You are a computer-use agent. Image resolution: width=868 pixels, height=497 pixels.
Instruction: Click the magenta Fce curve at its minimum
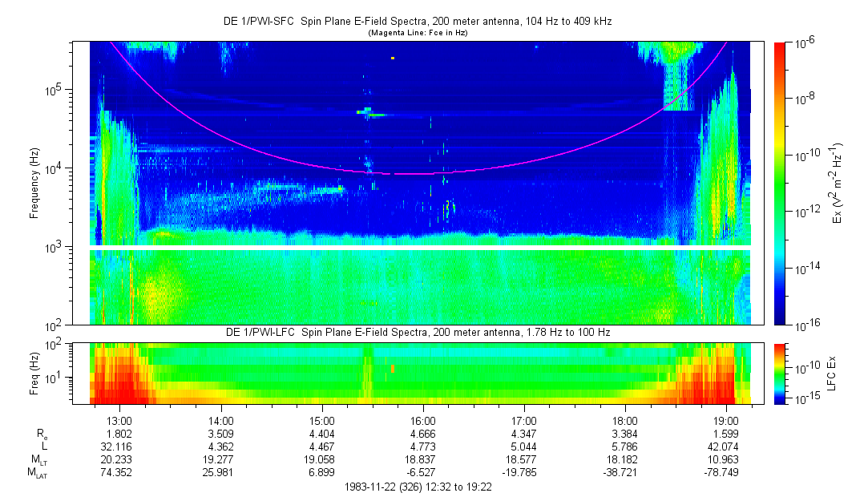coord(417,173)
